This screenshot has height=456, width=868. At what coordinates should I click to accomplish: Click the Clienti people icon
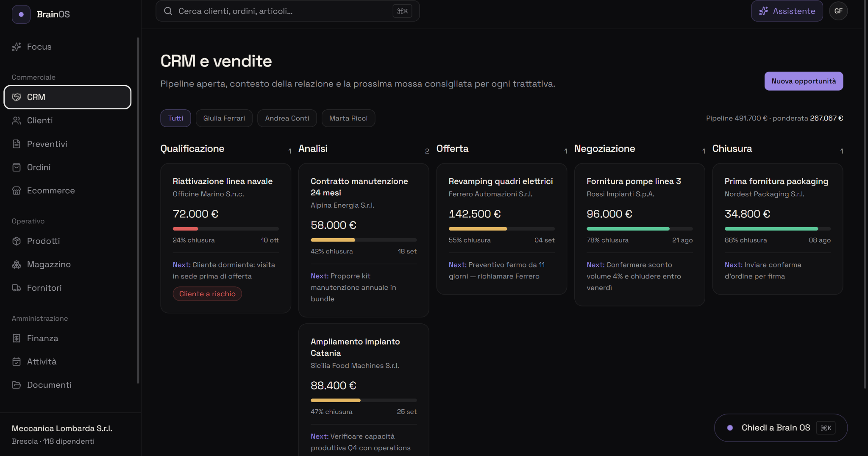pos(17,121)
